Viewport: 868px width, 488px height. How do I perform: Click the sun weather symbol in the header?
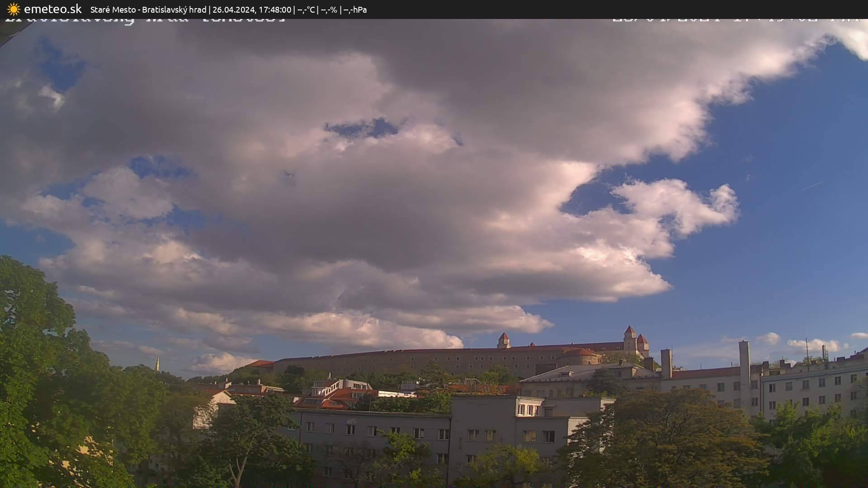coord(14,8)
